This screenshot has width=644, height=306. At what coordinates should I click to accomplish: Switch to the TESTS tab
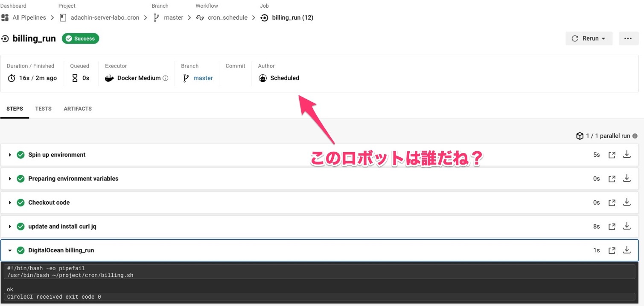tap(43, 109)
